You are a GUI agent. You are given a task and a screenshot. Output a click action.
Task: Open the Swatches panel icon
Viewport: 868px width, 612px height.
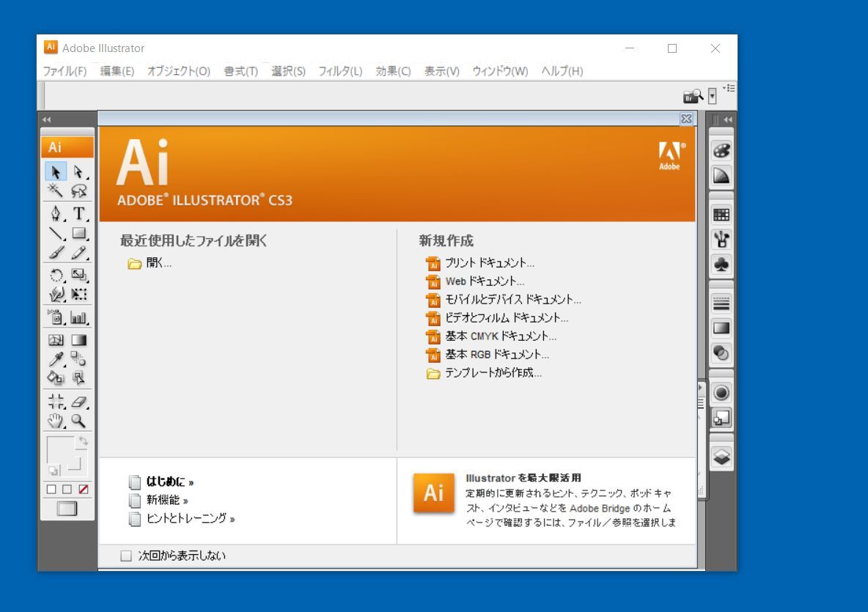(x=721, y=214)
